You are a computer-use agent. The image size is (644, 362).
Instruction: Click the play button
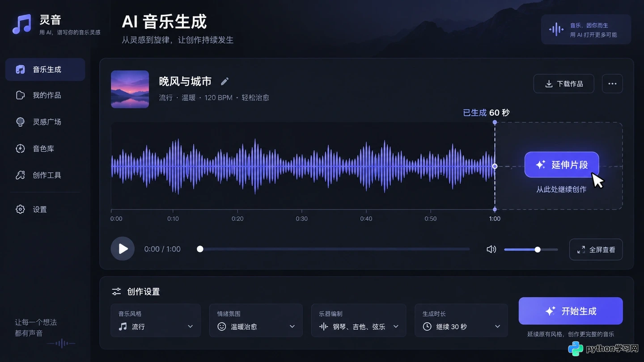coord(123,249)
